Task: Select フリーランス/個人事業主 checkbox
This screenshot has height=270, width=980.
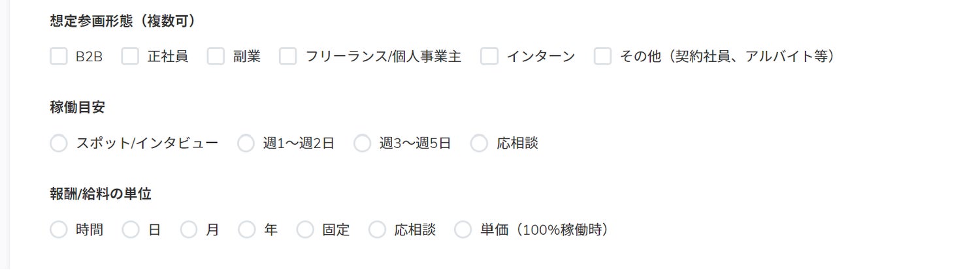Action: tap(288, 57)
